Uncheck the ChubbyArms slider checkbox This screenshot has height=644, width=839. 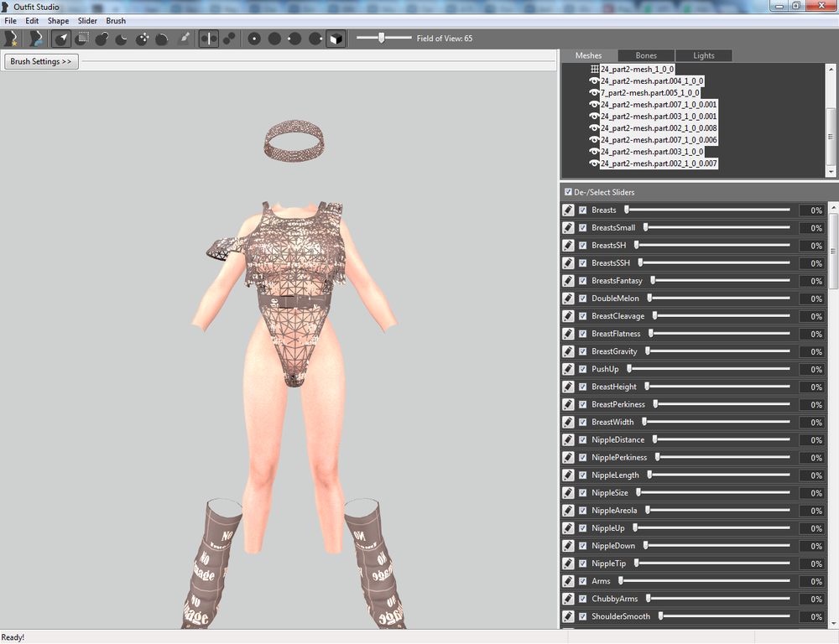(583, 599)
